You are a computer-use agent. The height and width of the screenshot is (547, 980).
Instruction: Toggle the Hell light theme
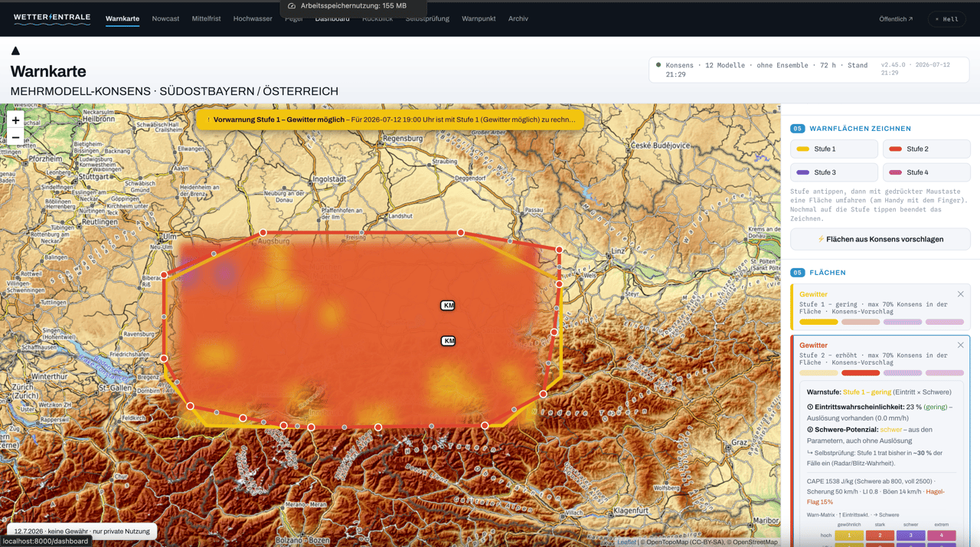click(x=946, y=19)
